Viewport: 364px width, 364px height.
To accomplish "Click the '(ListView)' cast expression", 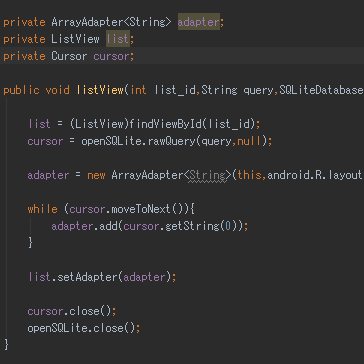I will (x=99, y=124).
